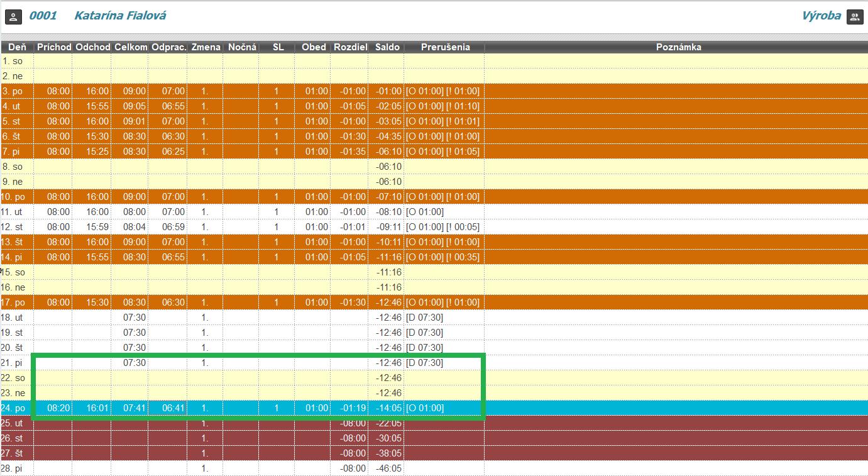Click the Obed column header
The width and height of the screenshot is (868, 476).
(x=314, y=47)
